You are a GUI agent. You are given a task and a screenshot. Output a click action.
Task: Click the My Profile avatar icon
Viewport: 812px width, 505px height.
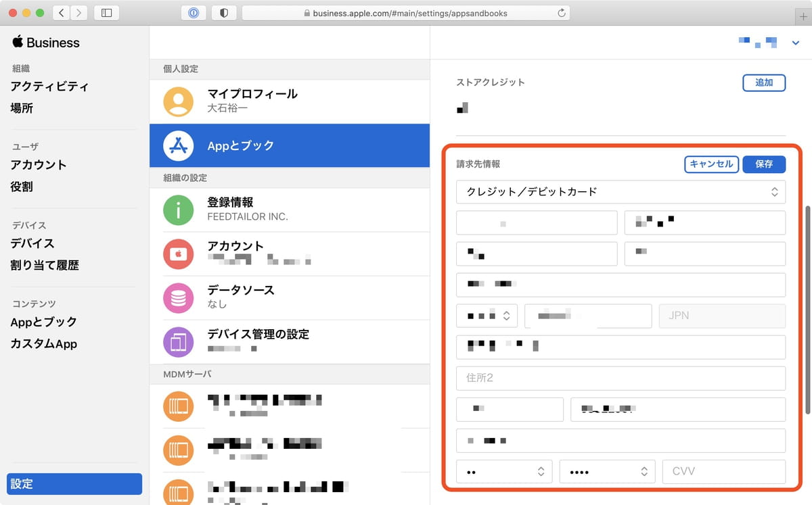pyautogui.click(x=178, y=101)
